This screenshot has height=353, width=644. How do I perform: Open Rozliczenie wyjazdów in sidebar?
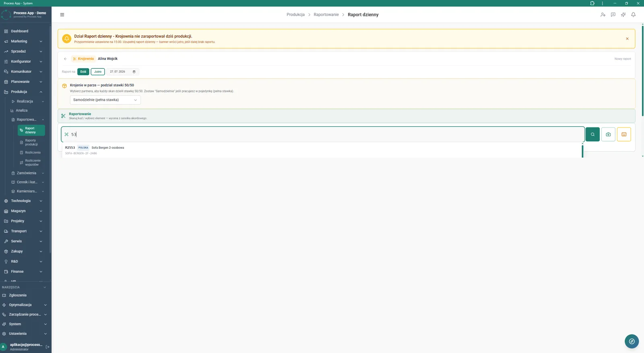coord(31,162)
